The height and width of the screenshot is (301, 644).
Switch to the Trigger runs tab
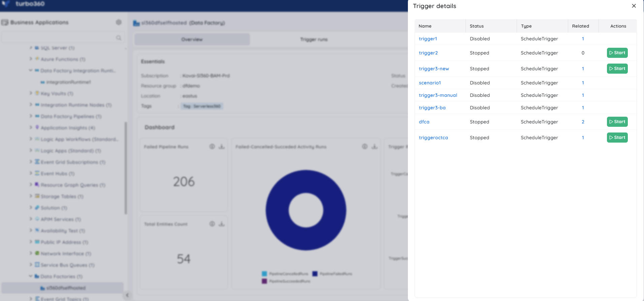click(314, 39)
